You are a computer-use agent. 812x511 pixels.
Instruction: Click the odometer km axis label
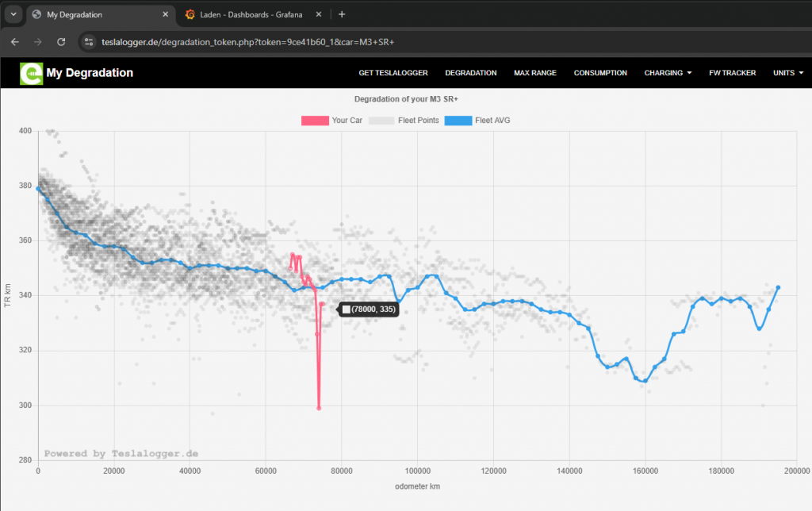[417, 486]
